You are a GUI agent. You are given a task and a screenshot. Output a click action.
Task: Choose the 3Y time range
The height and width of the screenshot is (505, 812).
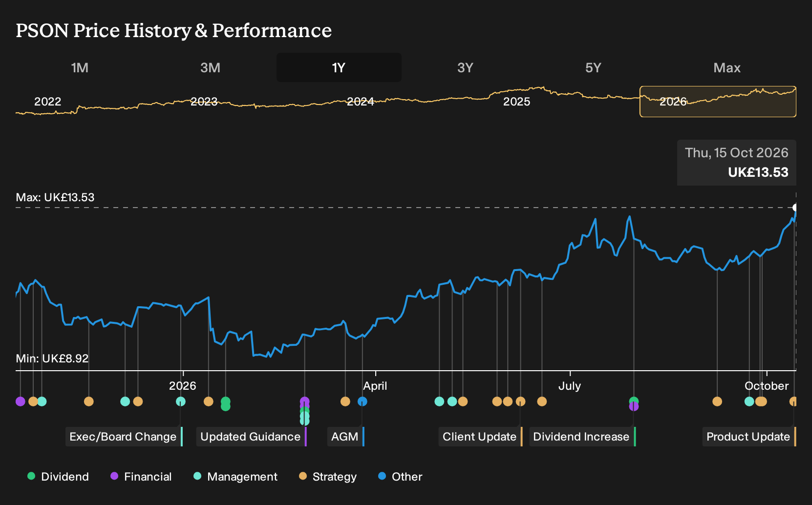(465, 67)
